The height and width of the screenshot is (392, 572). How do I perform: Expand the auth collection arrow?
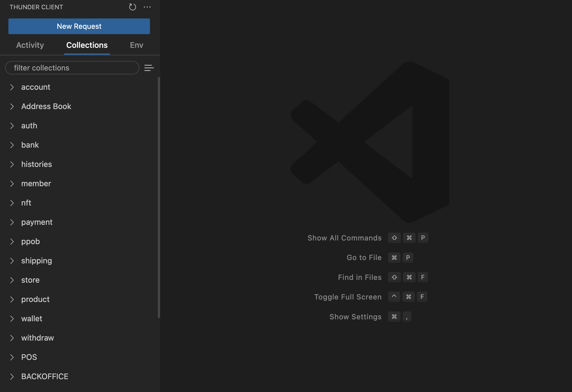[x=12, y=126]
